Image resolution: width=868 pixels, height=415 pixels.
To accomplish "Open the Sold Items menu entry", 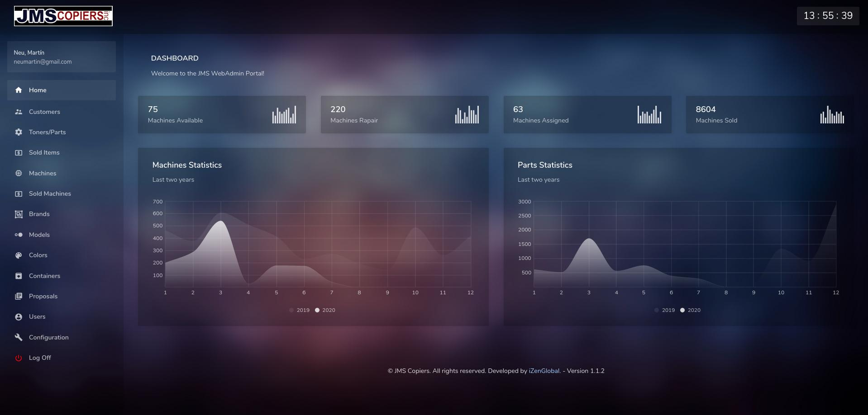I will (44, 152).
